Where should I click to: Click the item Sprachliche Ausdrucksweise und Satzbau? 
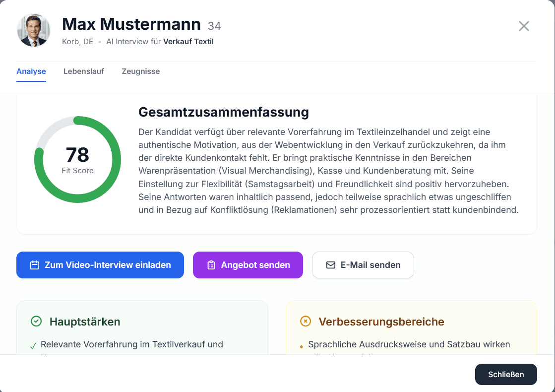tap(409, 344)
